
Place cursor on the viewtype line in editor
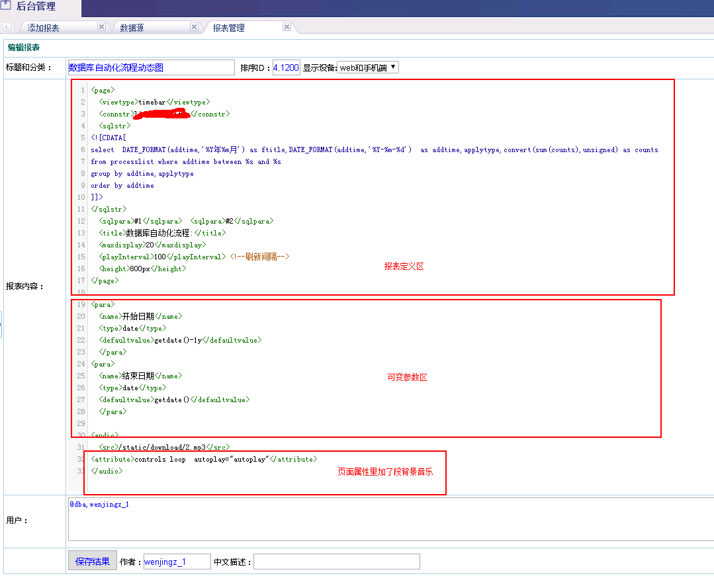[x=154, y=102]
